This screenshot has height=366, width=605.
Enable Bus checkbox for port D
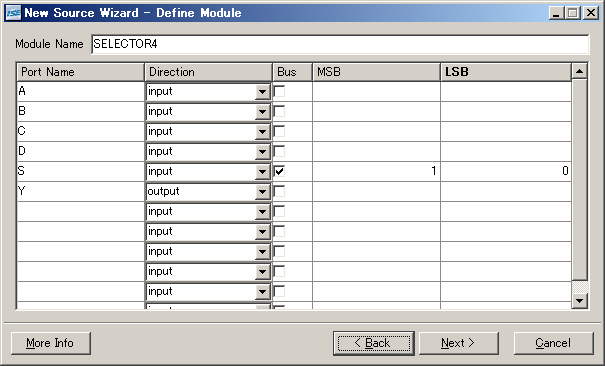[x=279, y=152]
